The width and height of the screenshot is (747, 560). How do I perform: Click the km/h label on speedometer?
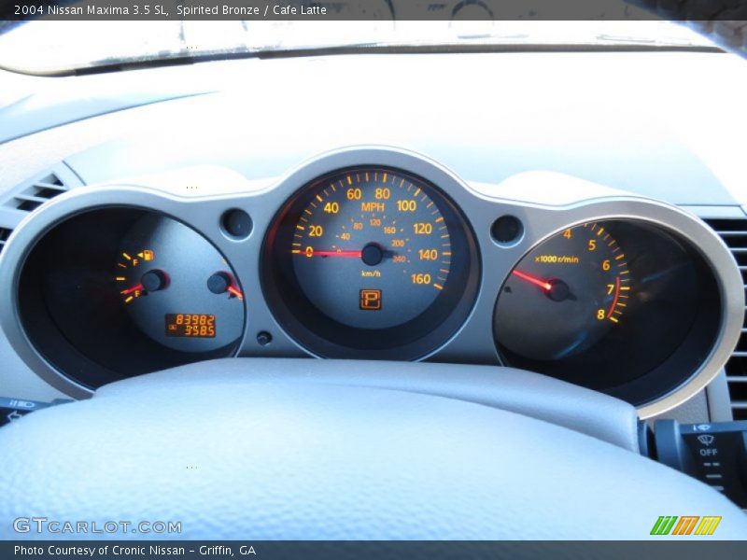371,273
